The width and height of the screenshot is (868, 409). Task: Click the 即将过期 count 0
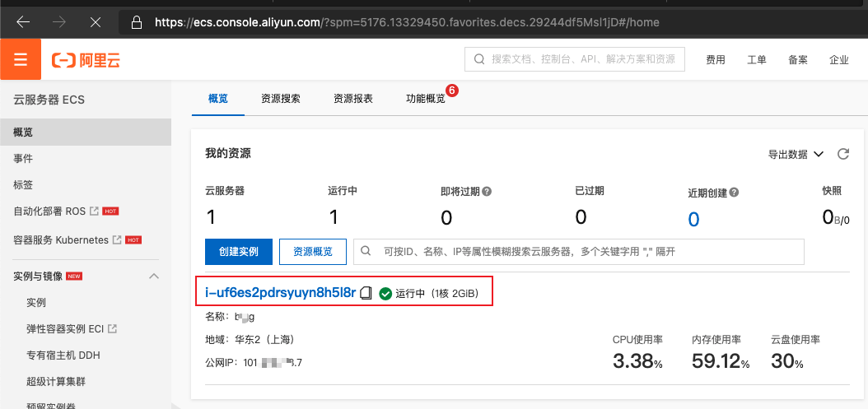point(446,218)
